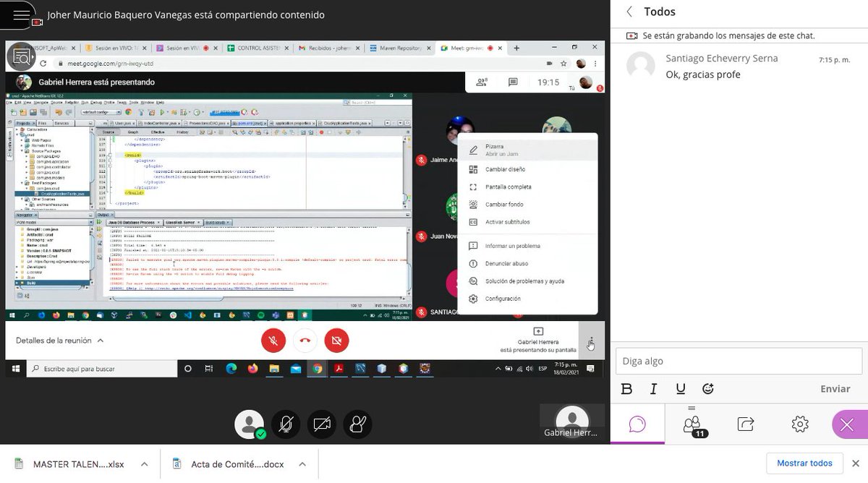Screen dimensions: 868x483
Task: Open My Settings gear tab
Action: (x=800, y=424)
